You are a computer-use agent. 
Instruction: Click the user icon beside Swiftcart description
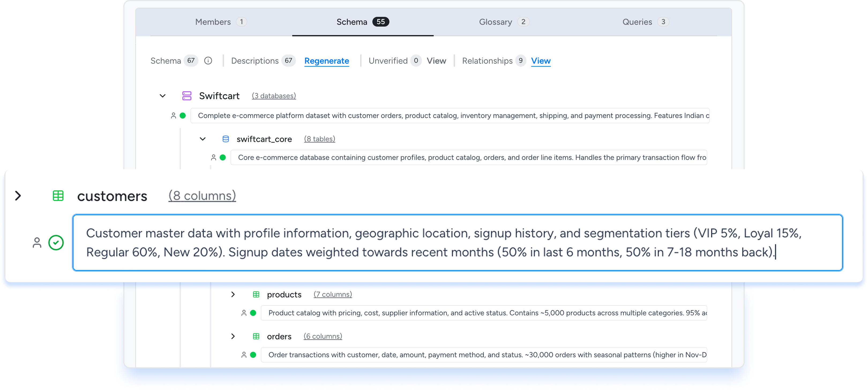click(x=174, y=115)
